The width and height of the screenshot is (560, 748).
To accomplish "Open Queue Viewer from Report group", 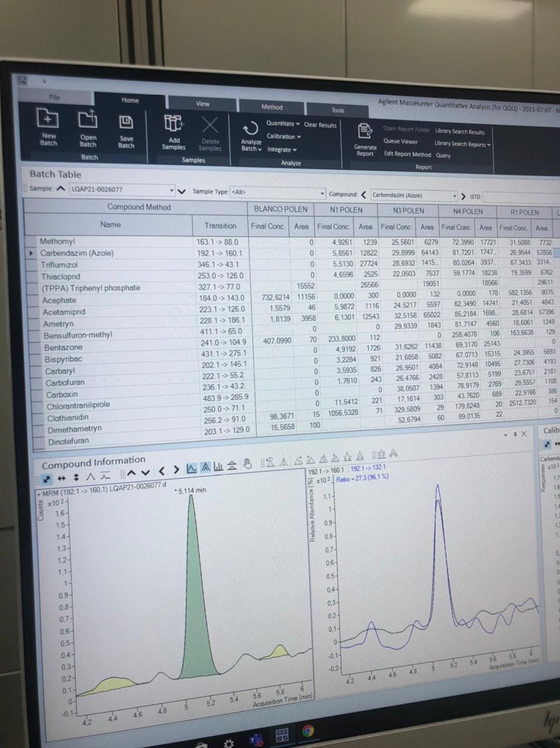I will pos(400,141).
